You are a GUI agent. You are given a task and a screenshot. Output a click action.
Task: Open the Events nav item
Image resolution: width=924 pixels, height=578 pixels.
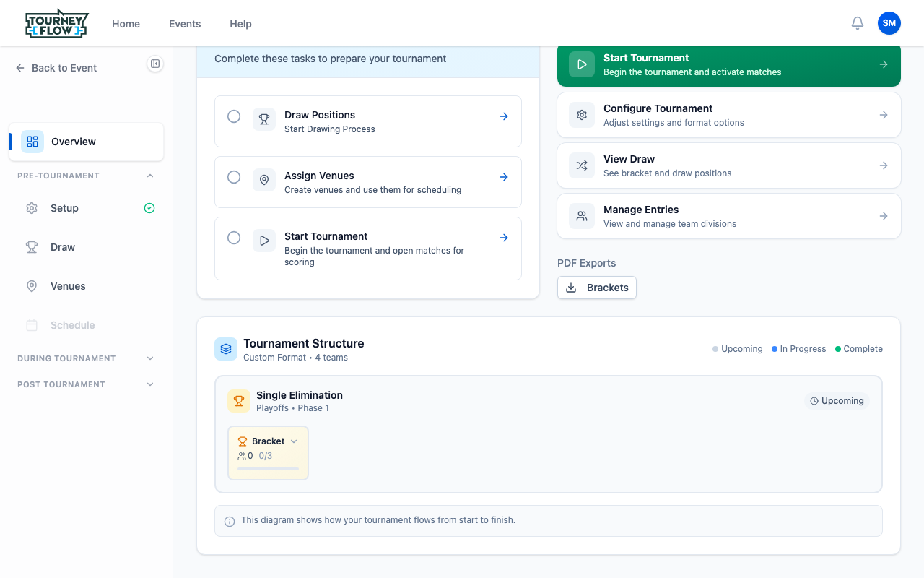pyautogui.click(x=185, y=24)
